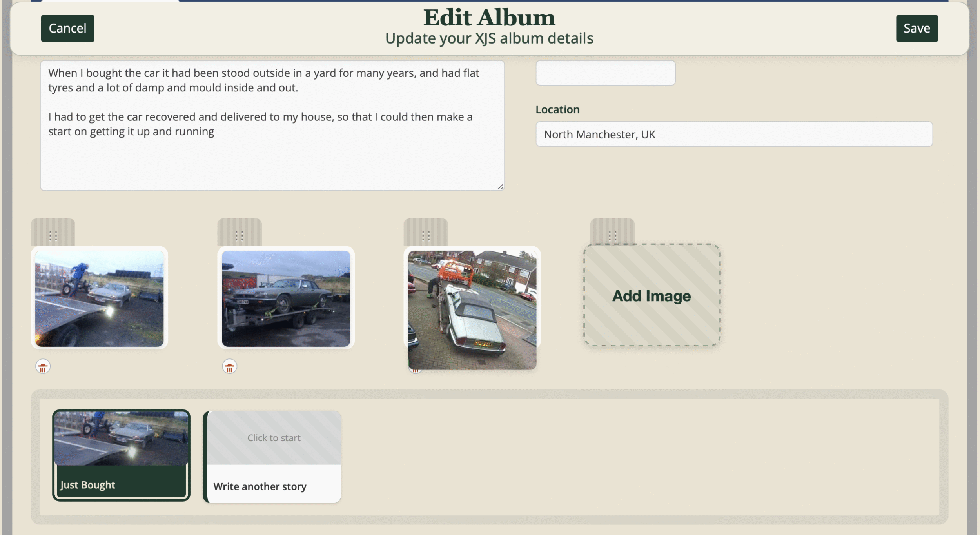This screenshot has width=980, height=535.
Task: Grab the drag handle above first photo
Action: click(53, 235)
